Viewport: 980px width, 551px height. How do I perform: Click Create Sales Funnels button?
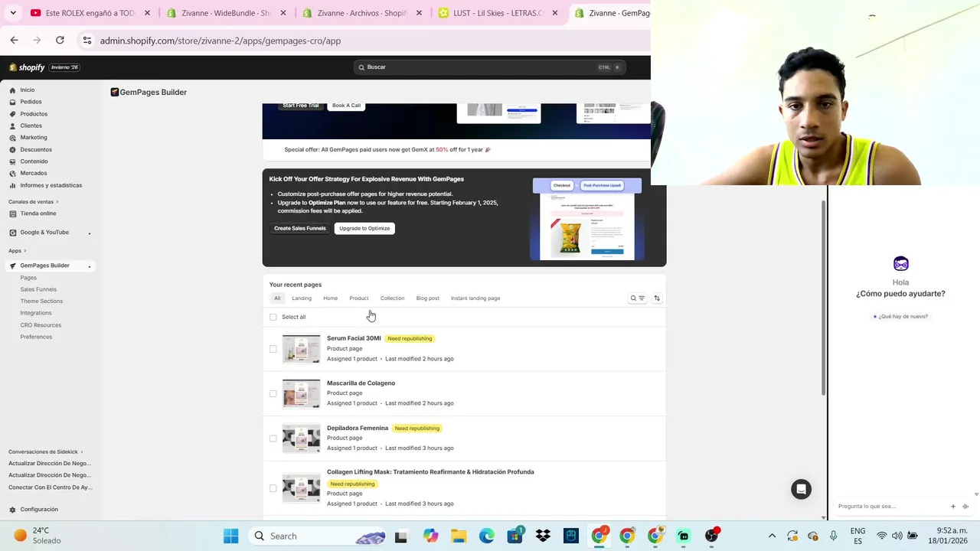[x=300, y=228]
